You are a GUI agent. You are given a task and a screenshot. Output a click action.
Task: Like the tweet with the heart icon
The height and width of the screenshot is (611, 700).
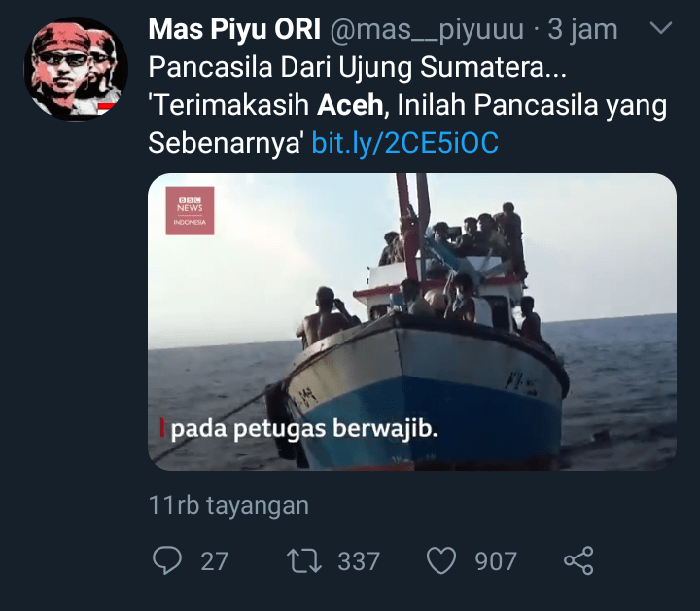click(441, 560)
